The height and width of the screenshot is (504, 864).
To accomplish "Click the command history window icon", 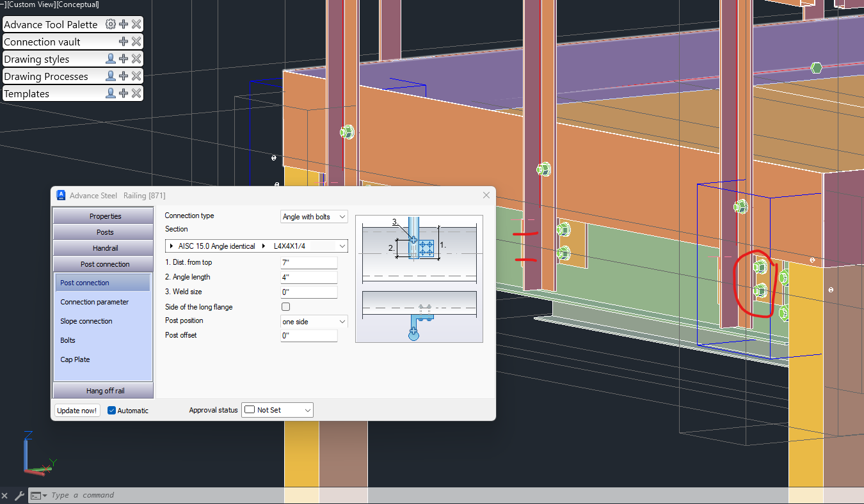I will pyautogui.click(x=36, y=495).
